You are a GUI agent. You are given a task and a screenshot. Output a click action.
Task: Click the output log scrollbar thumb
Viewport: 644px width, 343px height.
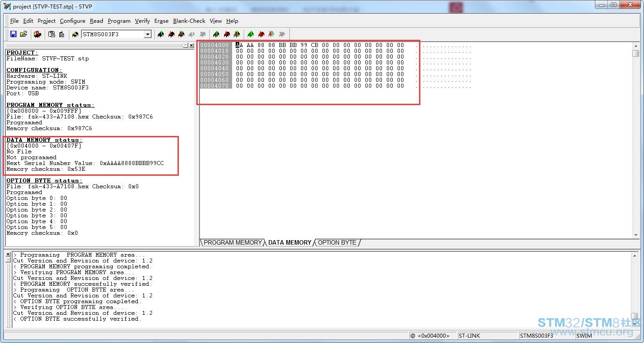click(x=634, y=316)
